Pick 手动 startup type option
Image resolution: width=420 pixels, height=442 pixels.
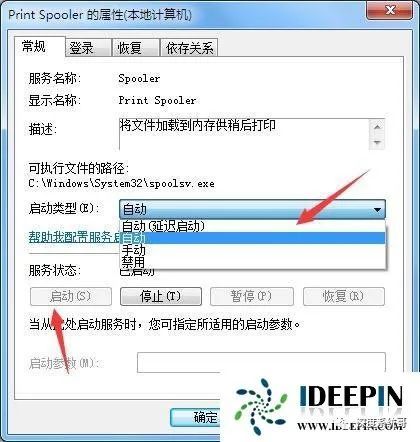(x=252, y=250)
